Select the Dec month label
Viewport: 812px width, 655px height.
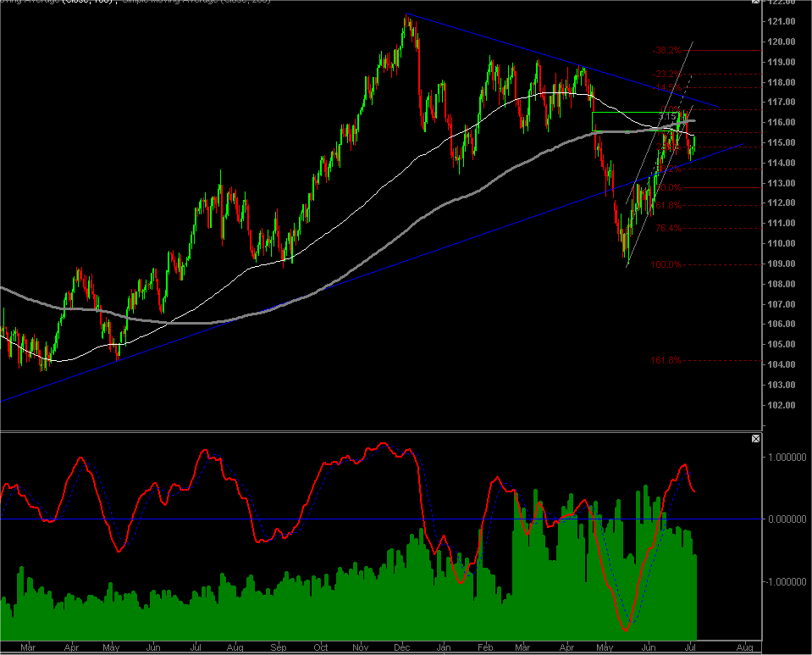click(402, 647)
